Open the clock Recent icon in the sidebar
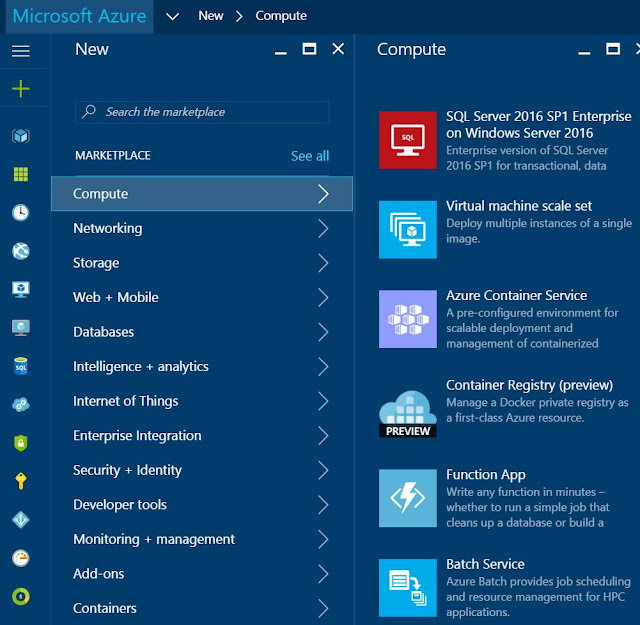The height and width of the screenshot is (625, 640). tap(21, 212)
